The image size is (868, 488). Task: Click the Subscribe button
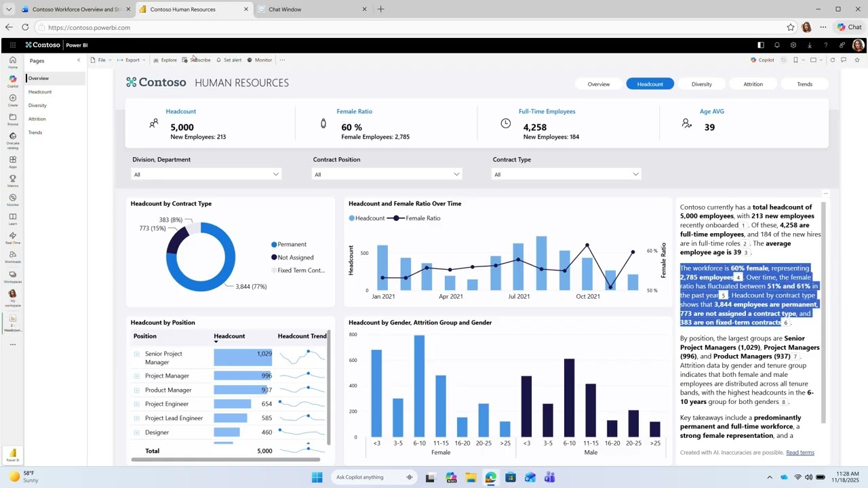click(197, 60)
